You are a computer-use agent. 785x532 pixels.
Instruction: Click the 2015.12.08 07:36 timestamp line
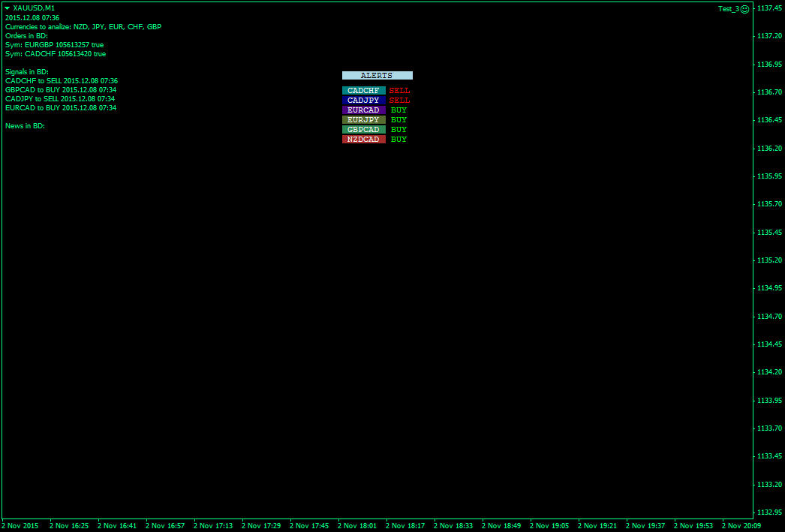pyautogui.click(x=32, y=17)
